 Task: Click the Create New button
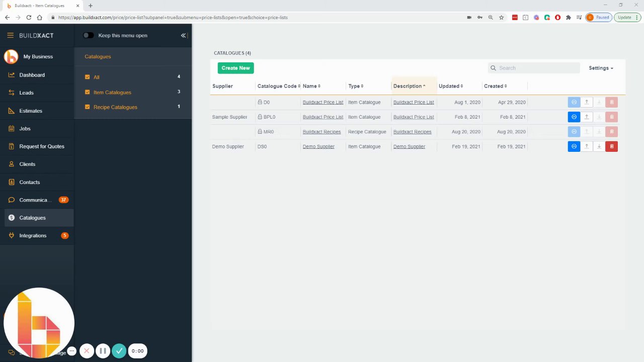tap(235, 68)
